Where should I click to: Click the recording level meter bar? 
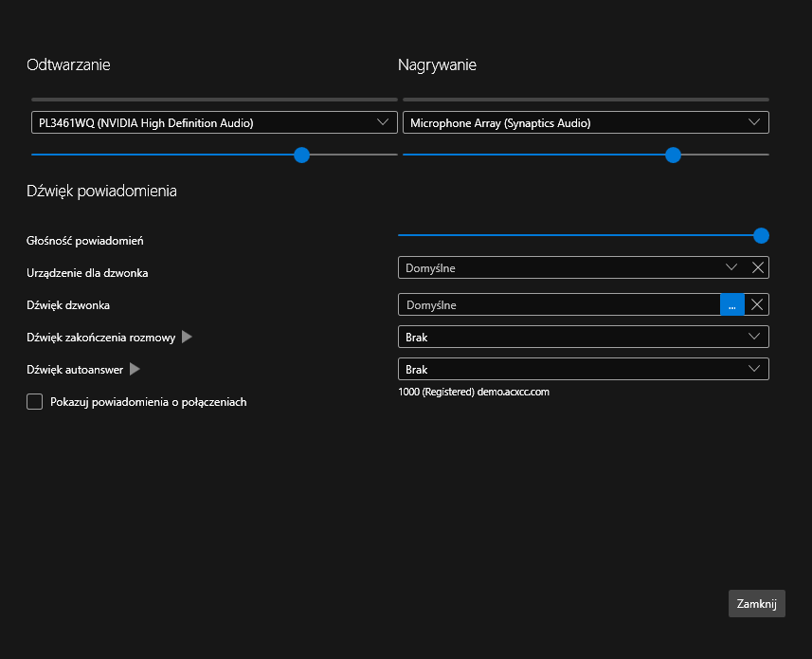tap(586, 99)
